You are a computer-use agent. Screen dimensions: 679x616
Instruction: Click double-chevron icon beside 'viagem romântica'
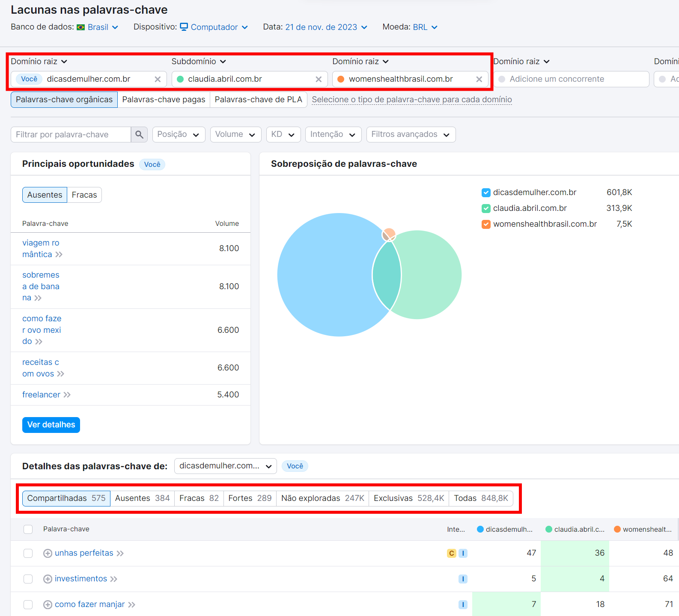59,255
